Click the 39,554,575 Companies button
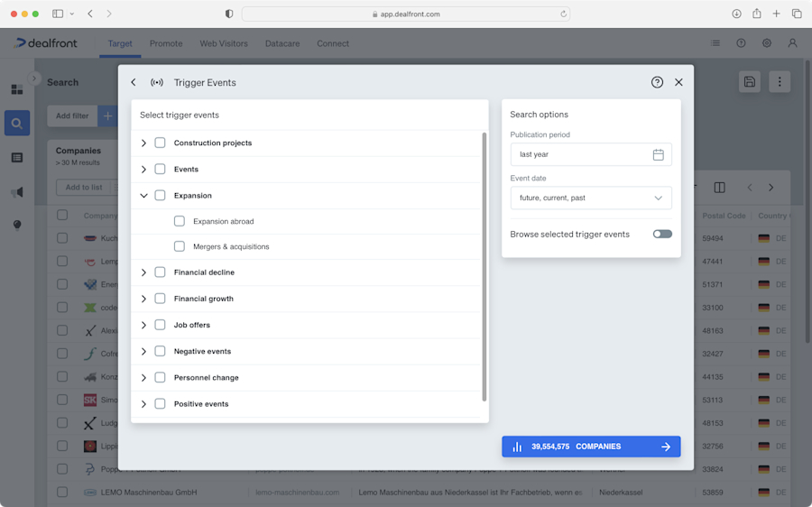 pyautogui.click(x=591, y=447)
